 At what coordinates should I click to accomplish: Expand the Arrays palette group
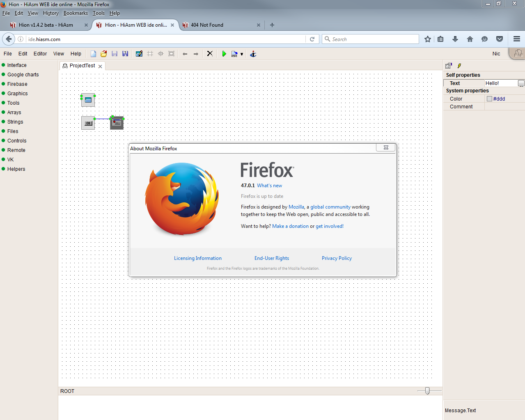tap(14, 112)
